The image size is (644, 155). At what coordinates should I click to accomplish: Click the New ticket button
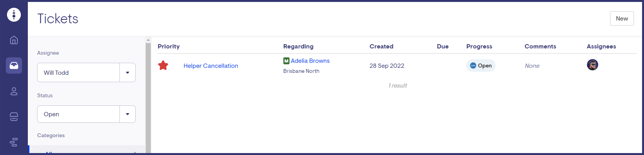(x=622, y=19)
